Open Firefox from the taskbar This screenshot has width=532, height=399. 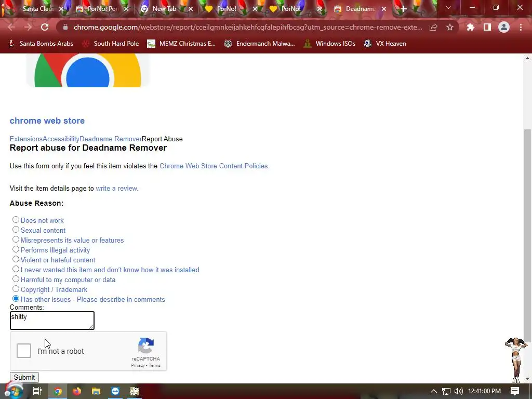(x=77, y=391)
